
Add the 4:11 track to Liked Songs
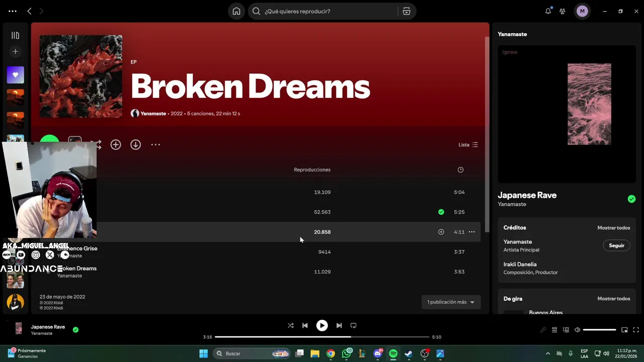click(x=441, y=232)
